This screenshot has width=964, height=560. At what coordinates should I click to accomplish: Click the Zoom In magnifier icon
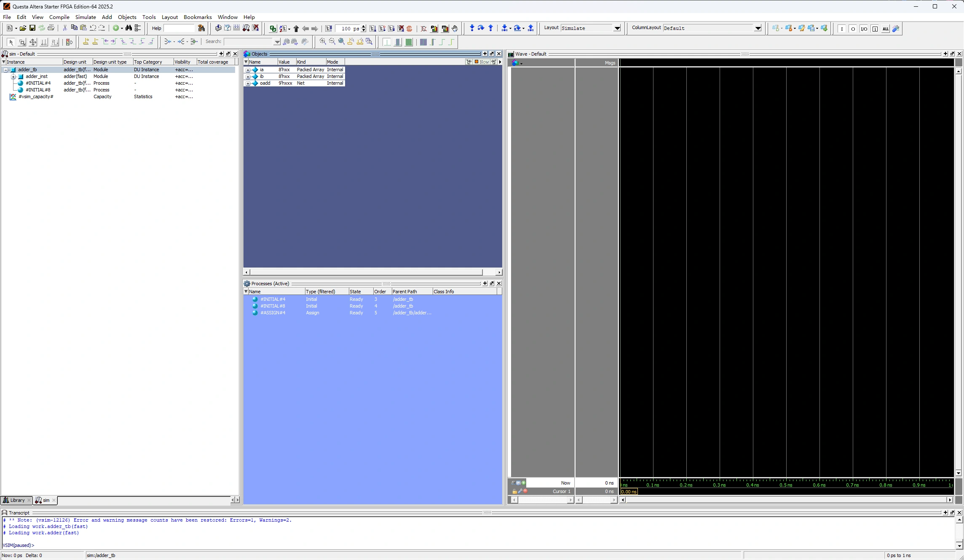pos(323,42)
